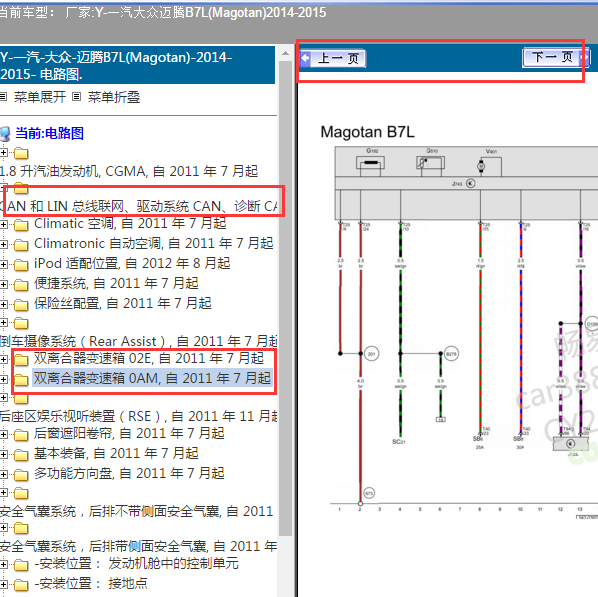Click the 接地点 folder icon
This screenshot has width=598, height=597.
click(21, 585)
